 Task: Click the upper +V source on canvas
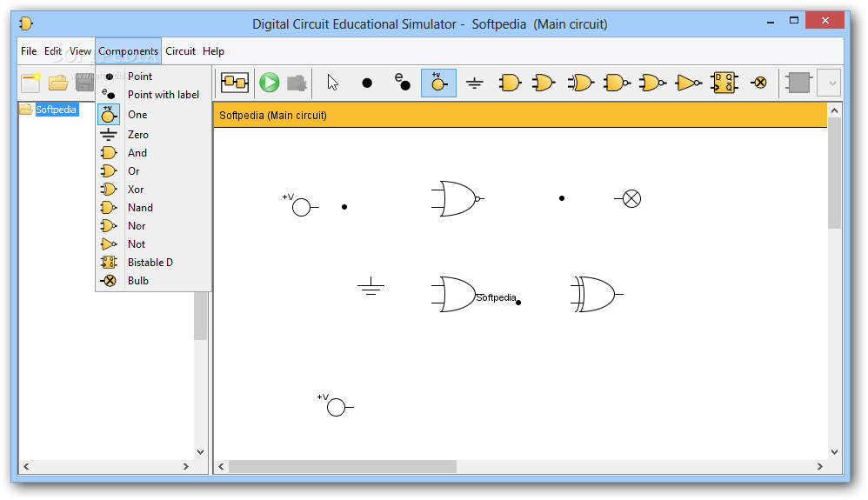(x=301, y=205)
